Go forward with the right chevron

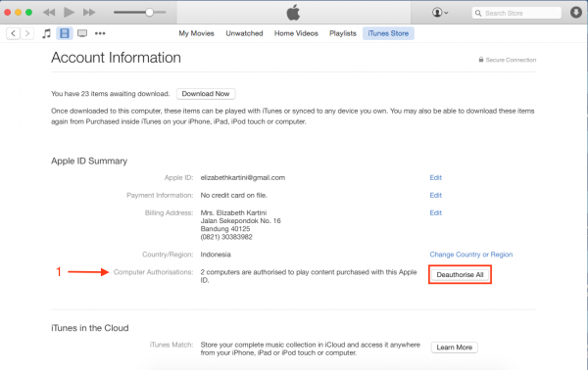[x=27, y=33]
